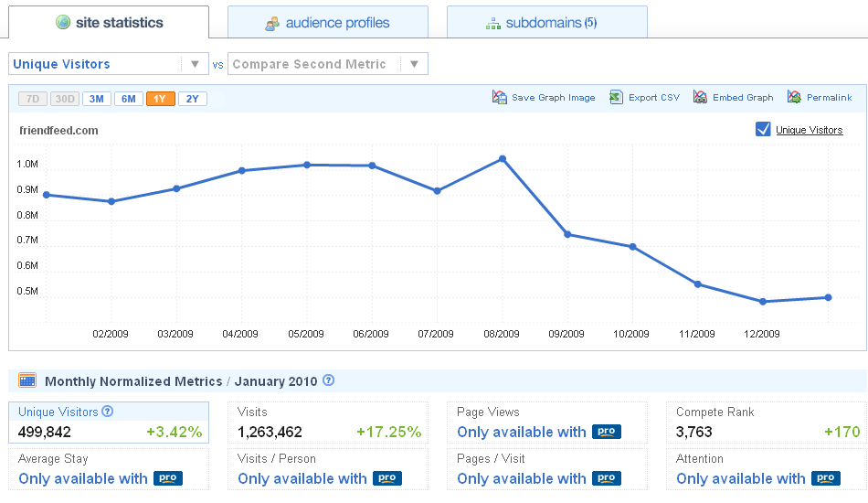Click the Export CSV spreadsheet icon

tap(616, 98)
